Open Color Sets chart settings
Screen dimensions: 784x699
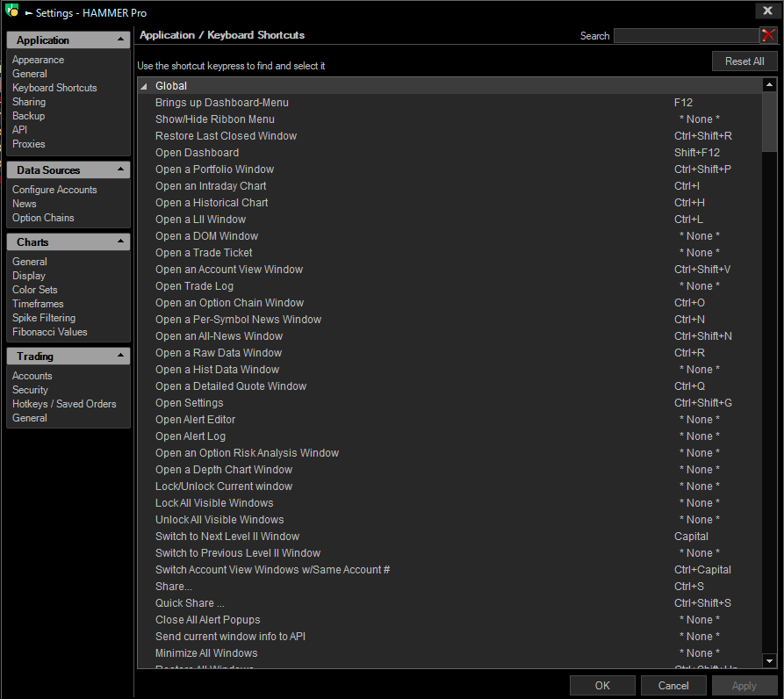click(x=34, y=290)
